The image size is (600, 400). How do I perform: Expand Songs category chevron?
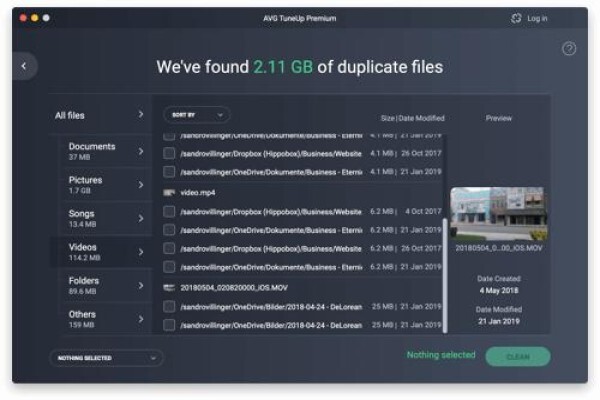(x=141, y=218)
